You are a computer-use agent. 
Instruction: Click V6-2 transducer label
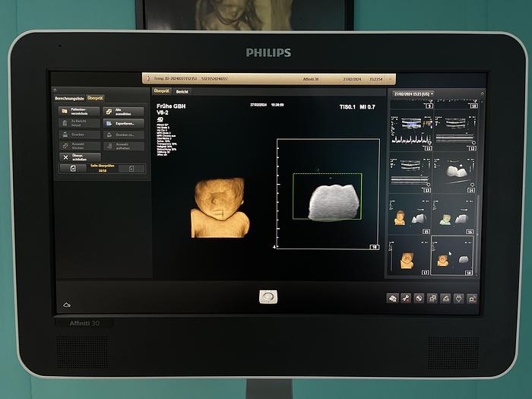tap(163, 112)
